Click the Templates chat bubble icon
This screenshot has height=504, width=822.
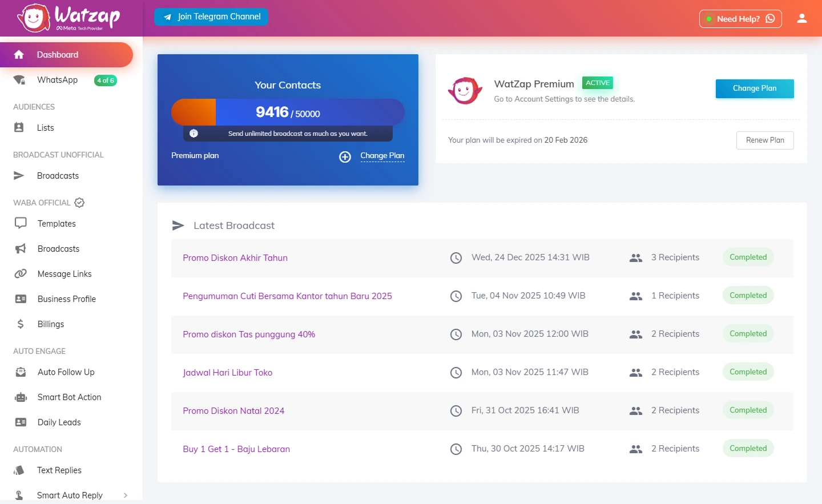[21, 223]
